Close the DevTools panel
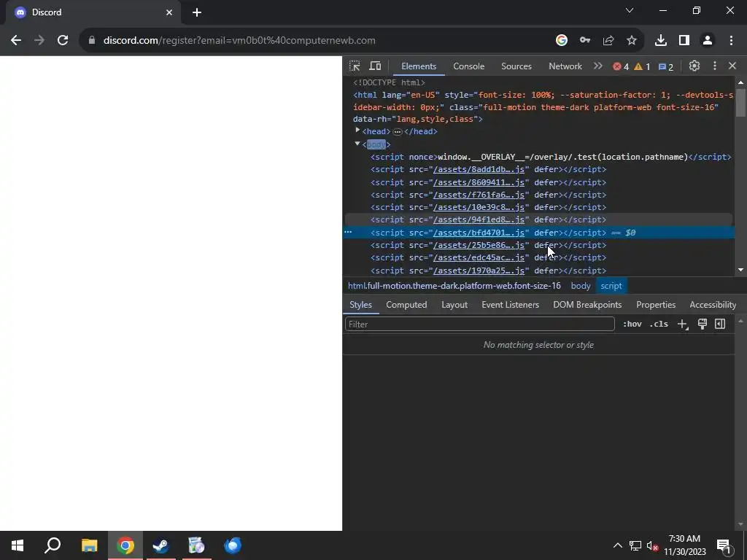The width and height of the screenshot is (747, 560). [x=732, y=66]
